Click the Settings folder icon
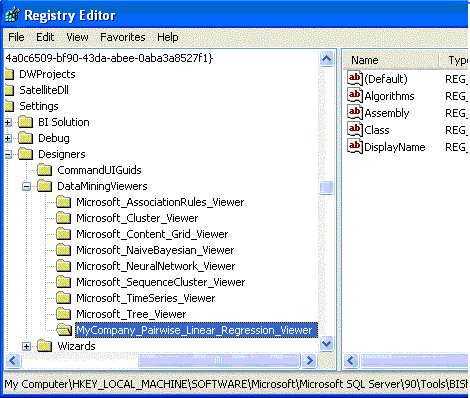The height and width of the screenshot is (398, 470). 9,106
